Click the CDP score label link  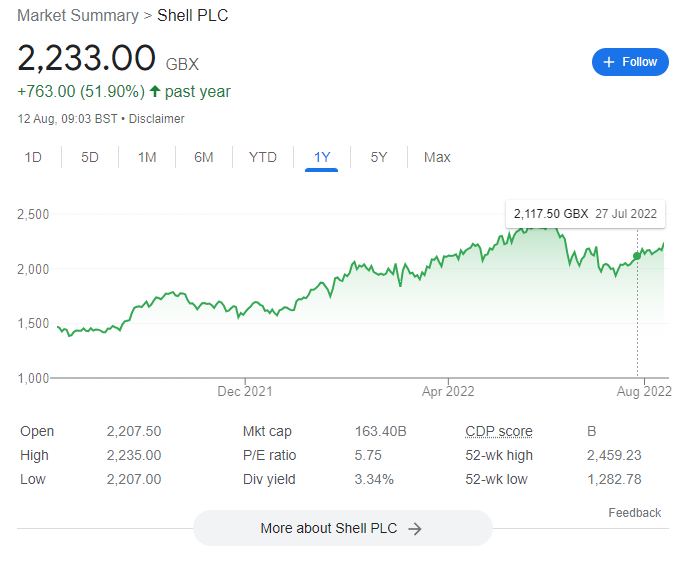(499, 431)
